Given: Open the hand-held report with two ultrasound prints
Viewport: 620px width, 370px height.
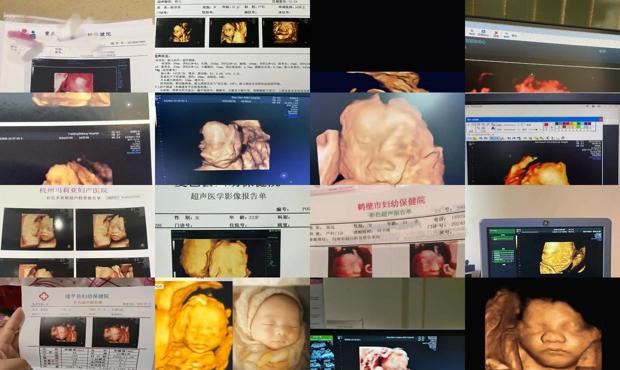Looking at the screenshot, I should pyautogui.click(x=77, y=324).
